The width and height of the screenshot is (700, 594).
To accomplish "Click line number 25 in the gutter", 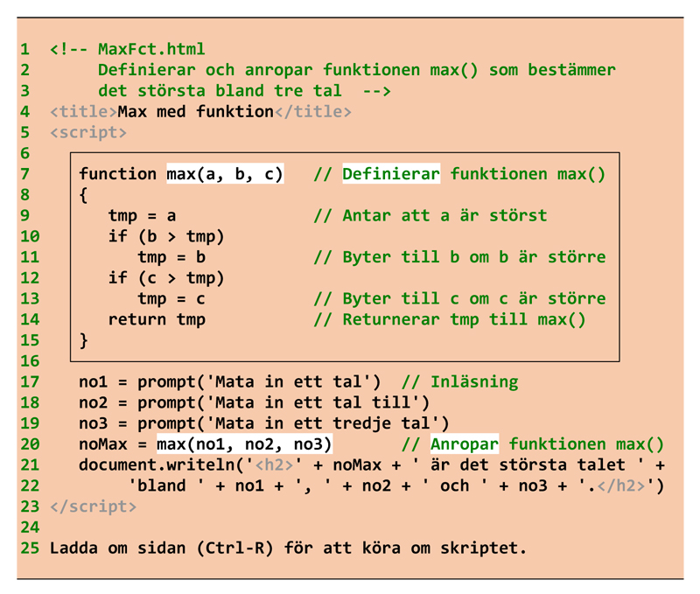I will pyautogui.click(x=31, y=549).
